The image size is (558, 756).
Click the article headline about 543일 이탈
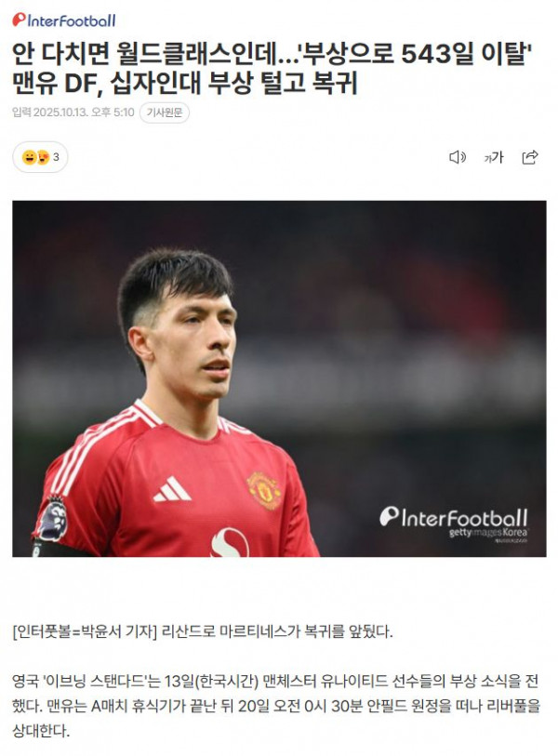click(272, 68)
